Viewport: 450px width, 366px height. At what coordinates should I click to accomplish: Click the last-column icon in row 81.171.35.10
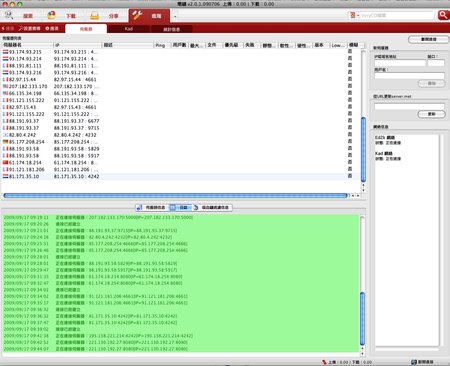pos(350,176)
